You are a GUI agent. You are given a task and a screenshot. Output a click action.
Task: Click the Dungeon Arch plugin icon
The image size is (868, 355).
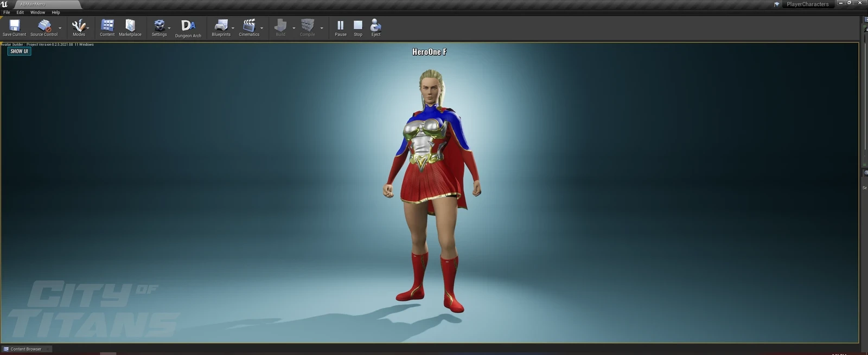[188, 28]
